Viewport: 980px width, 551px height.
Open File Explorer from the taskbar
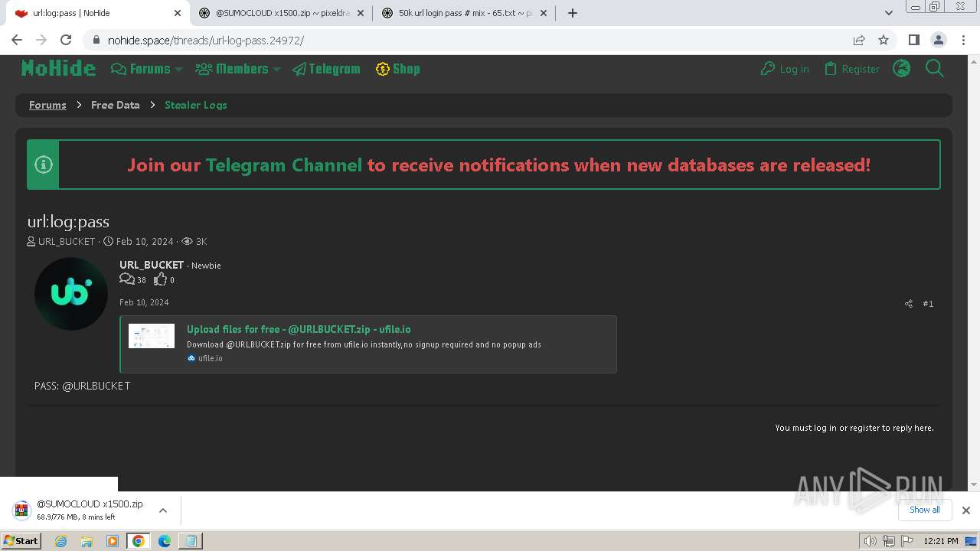coord(87,541)
